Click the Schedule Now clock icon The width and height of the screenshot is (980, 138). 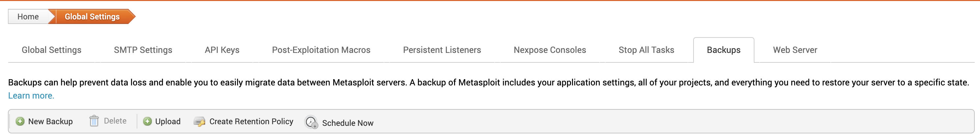[x=312, y=123]
